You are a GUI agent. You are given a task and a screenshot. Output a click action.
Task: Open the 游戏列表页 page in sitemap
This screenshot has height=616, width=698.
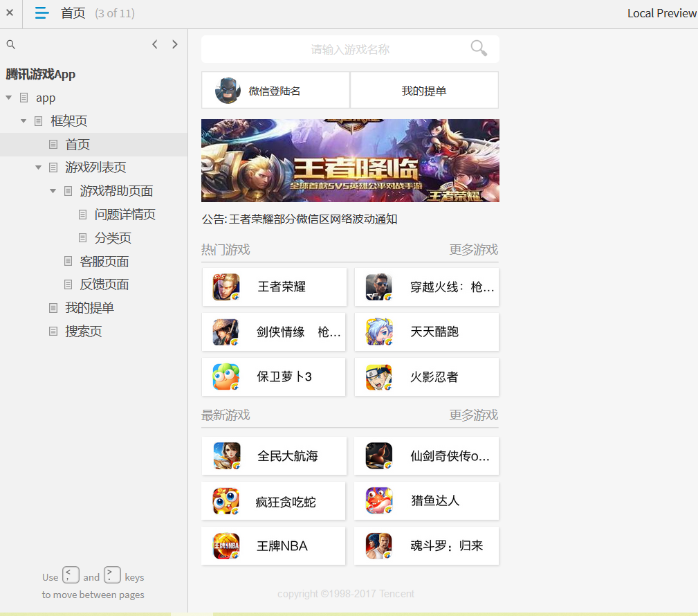click(x=95, y=167)
